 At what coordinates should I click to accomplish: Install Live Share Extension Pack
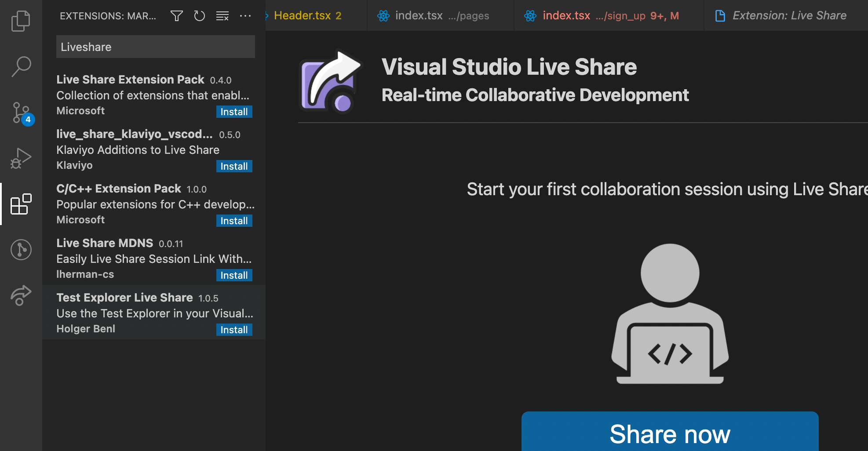[234, 112]
